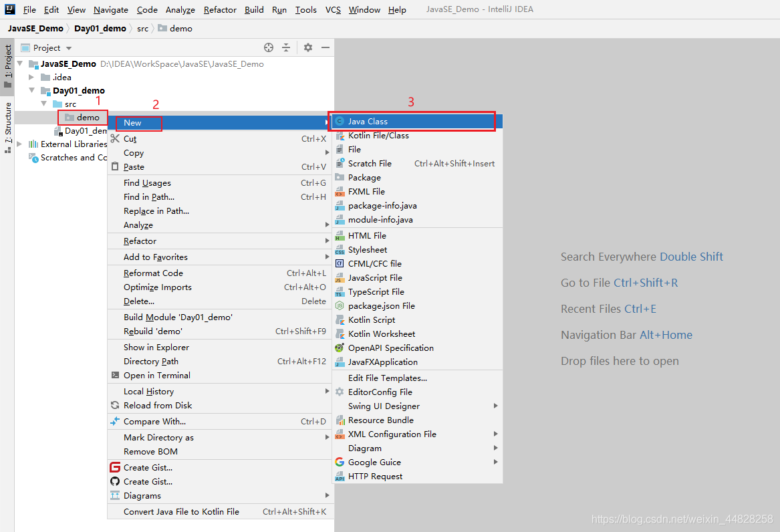This screenshot has width=780, height=532.
Task: Click the Java Class icon in New submenu
Action: pos(340,122)
